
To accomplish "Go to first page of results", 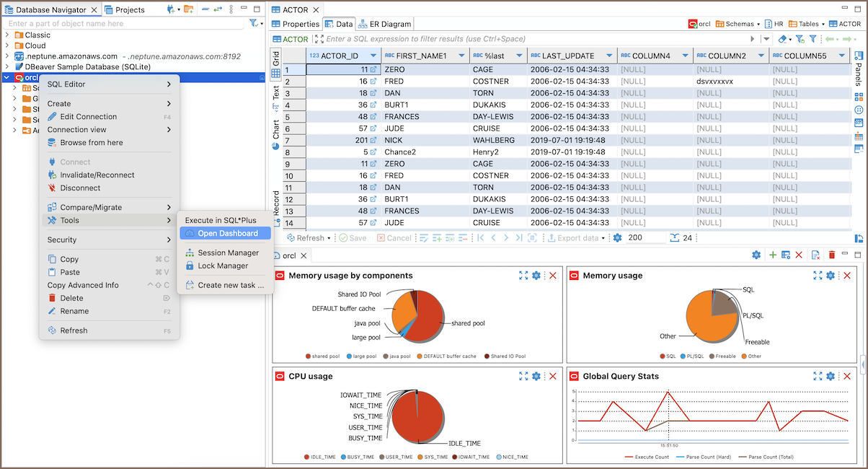I will click(x=481, y=238).
